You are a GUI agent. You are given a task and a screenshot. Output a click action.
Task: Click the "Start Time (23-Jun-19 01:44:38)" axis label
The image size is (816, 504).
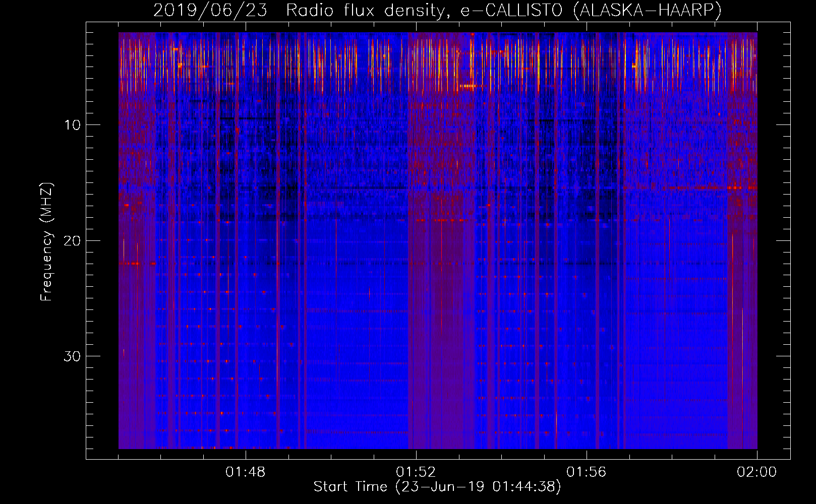[x=437, y=487]
